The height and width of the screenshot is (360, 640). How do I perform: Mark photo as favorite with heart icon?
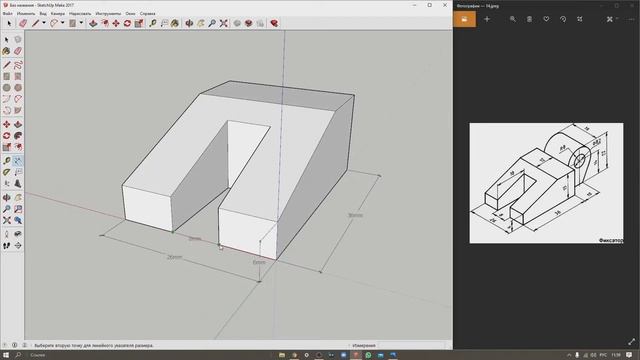coord(546,19)
